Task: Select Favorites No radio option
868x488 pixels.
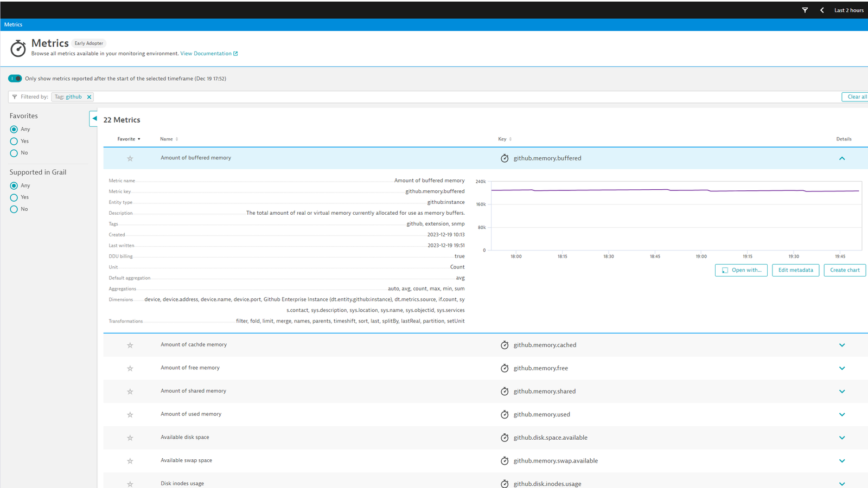Action: (14, 153)
